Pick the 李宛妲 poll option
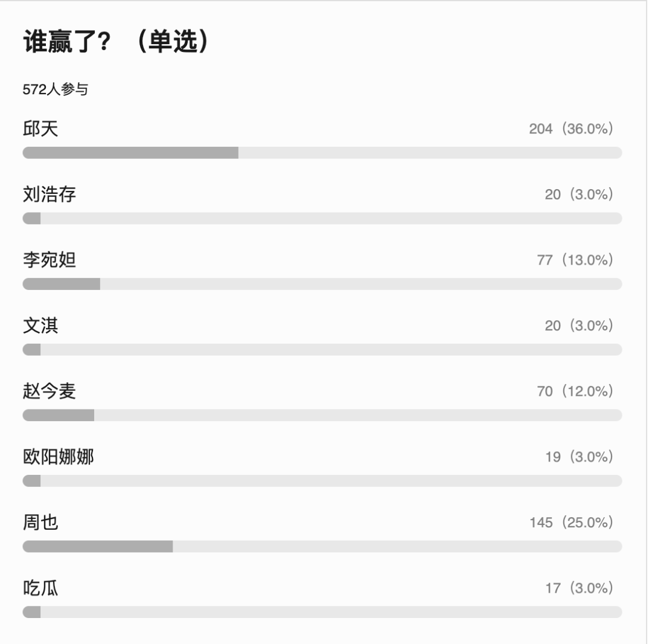 pyautogui.click(x=50, y=260)
